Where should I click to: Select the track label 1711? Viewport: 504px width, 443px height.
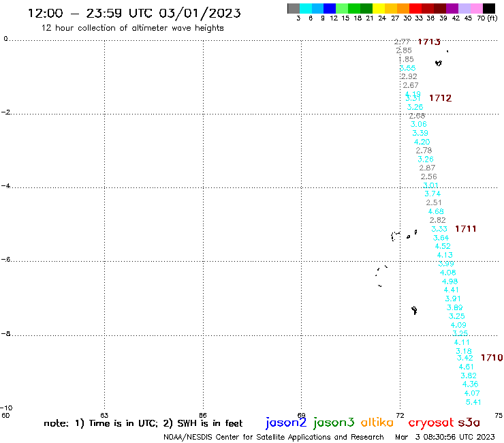(465, 229)
